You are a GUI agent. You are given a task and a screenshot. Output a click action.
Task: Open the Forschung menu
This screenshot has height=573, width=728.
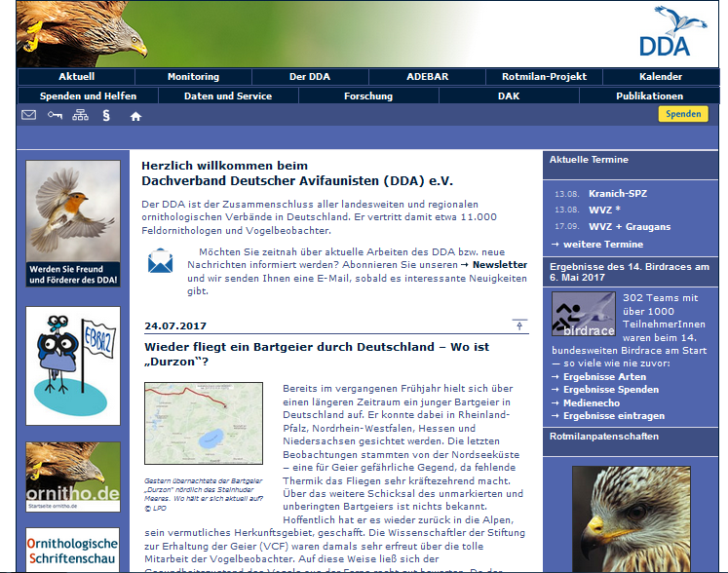click(x=368, y=96)
